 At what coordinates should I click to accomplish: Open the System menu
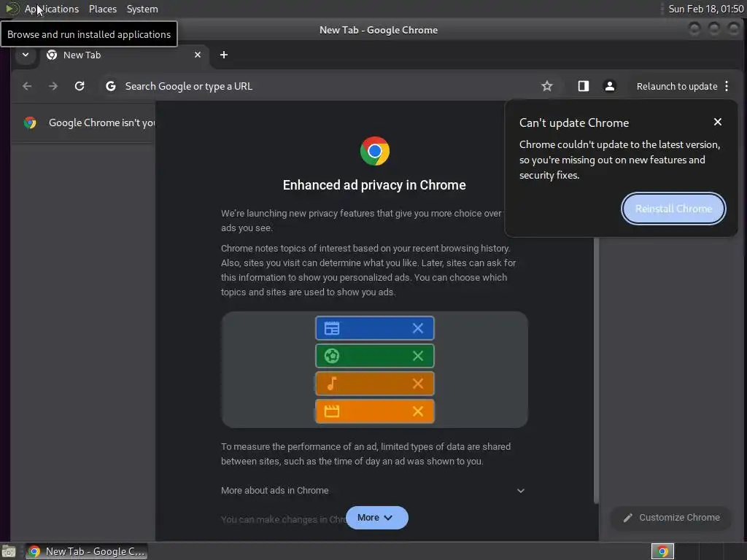tap(142, 9)
